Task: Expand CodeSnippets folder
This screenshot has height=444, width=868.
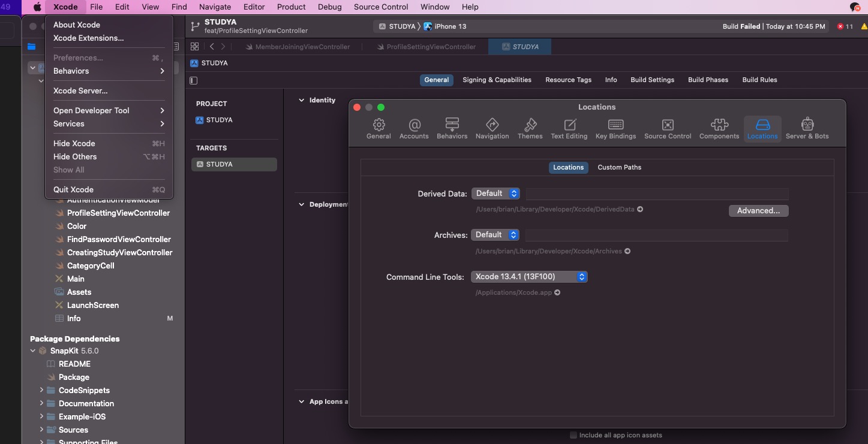Action: pos(41,390)
